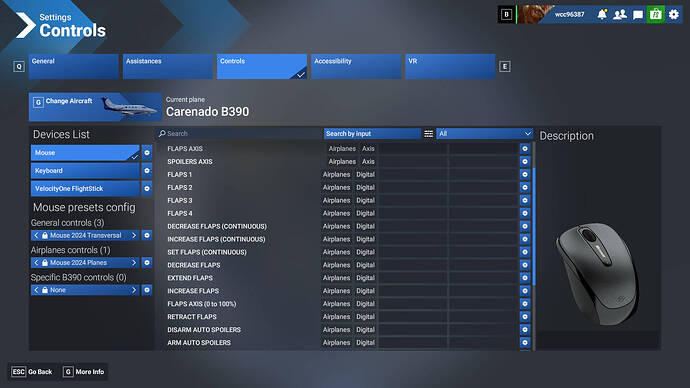
Task: Open the chat messages icon
Action: point(638,15)
